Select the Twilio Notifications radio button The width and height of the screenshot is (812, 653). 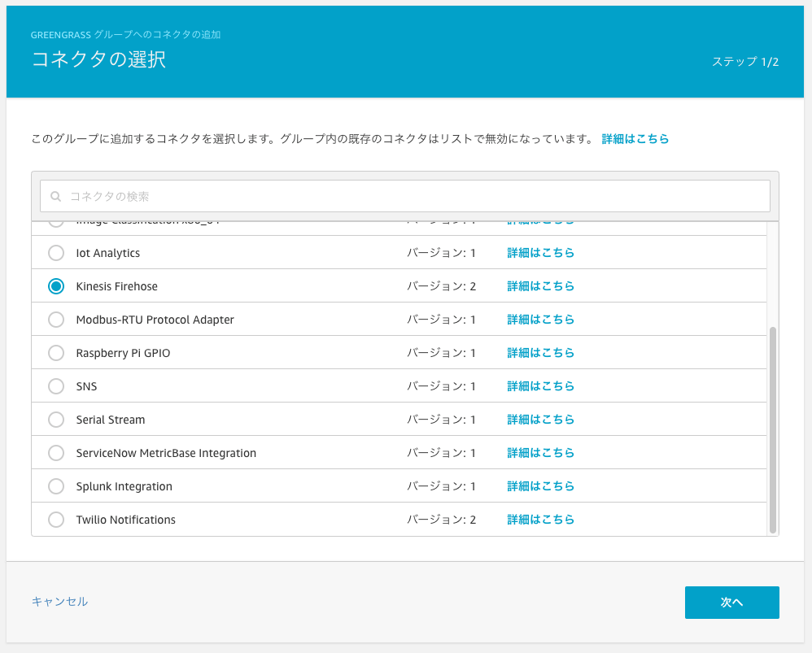tap(56, 520)
